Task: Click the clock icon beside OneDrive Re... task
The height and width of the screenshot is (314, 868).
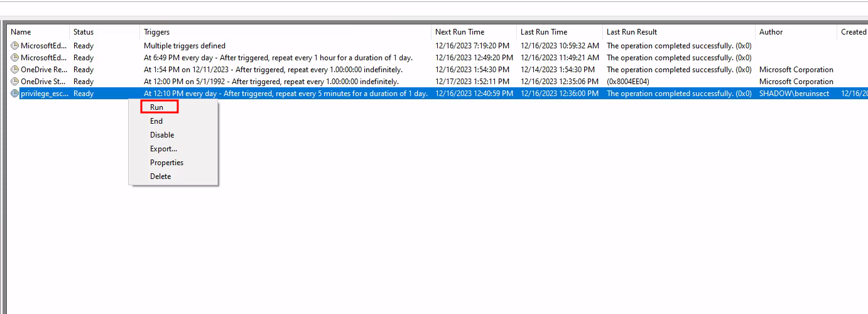Action: (15, 70)
